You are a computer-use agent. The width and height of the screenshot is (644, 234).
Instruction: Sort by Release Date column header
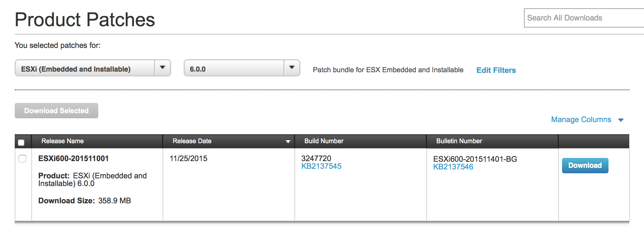(x=192, y=141)
